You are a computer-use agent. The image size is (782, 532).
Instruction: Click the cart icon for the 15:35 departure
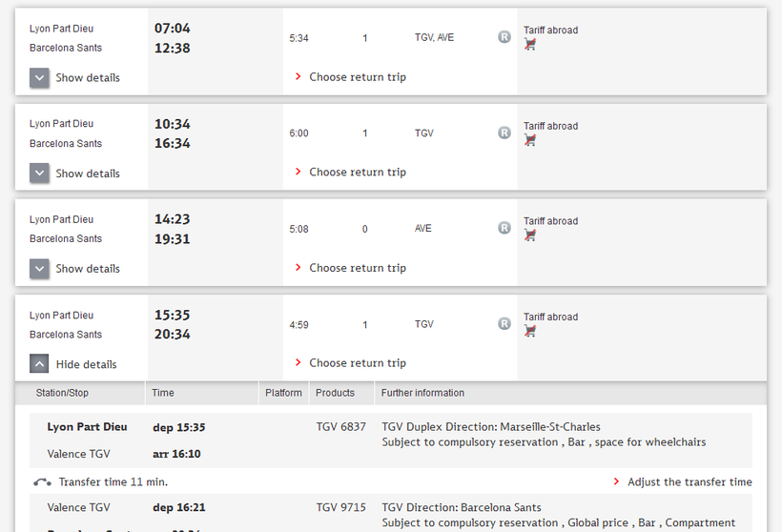tap(530, 331)
